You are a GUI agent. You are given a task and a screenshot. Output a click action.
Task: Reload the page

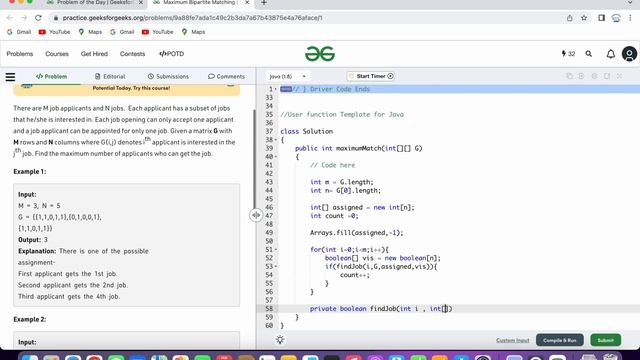[38, 18]
